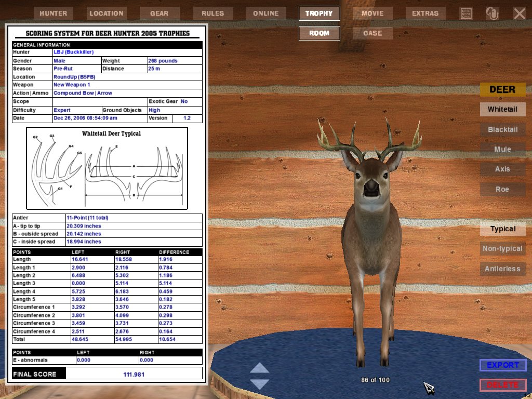Open the EXTRAS tab
Image resolution: width=532 pixels, height=399 pixels.
pyautogui.click(x=425, y=14)
